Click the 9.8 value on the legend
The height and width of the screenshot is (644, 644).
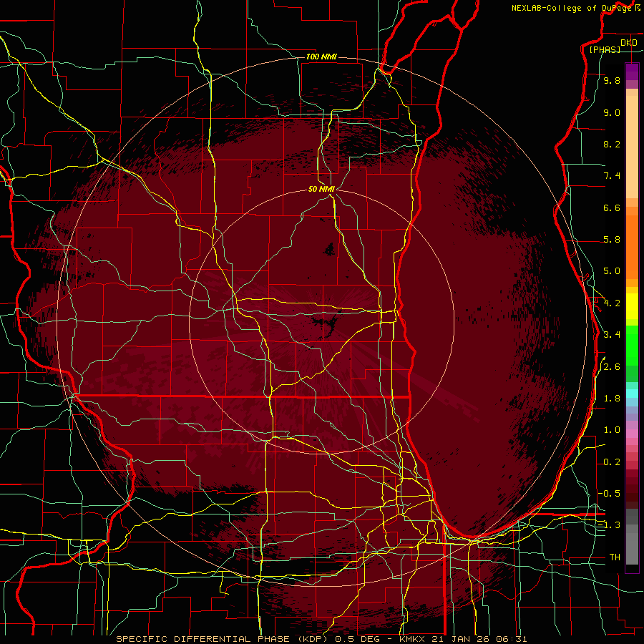pyautogui.click(x=612, y=80)
